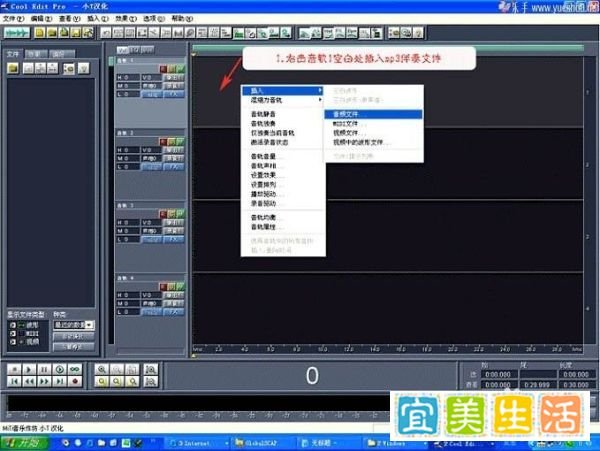Open the 选项(O) menu

tap(154, 18)
